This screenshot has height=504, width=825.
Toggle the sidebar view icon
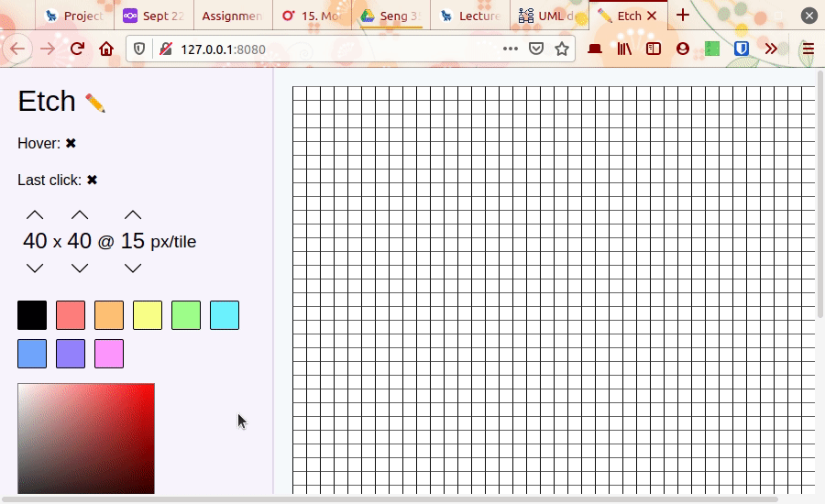(x=654, y=49)
